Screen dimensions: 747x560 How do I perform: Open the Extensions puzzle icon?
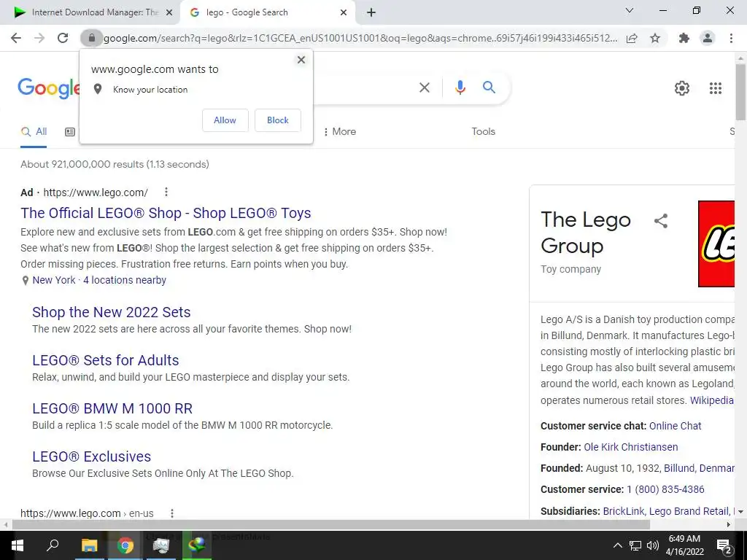coord(684,38)
